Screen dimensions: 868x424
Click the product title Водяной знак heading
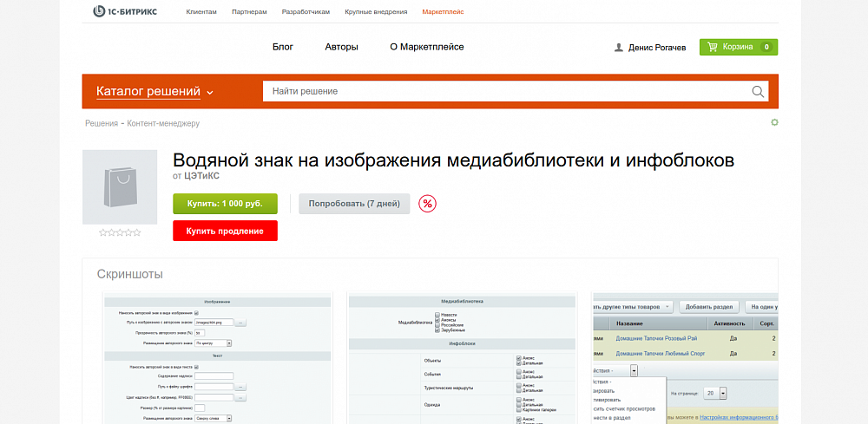[x=453, y=160]
